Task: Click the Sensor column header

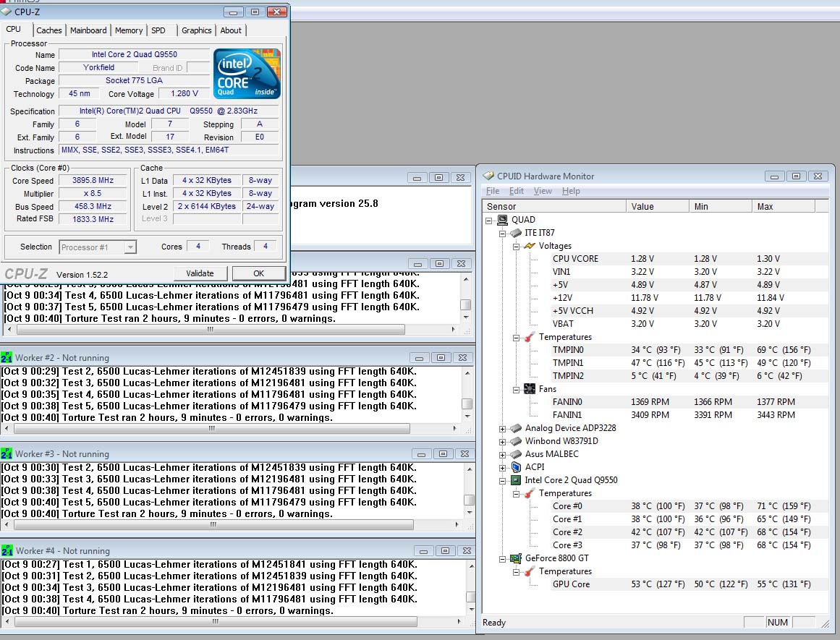Action: click(x=554, y=206)
